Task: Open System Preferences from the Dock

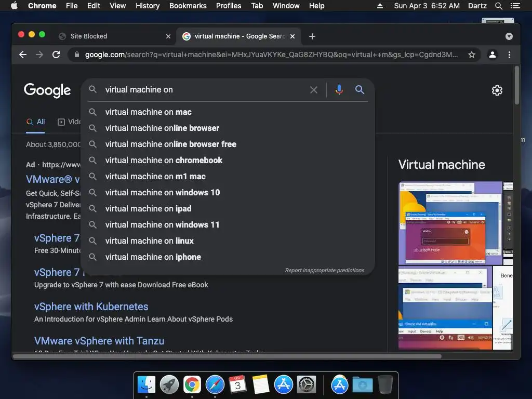Action: coord(307,385)
